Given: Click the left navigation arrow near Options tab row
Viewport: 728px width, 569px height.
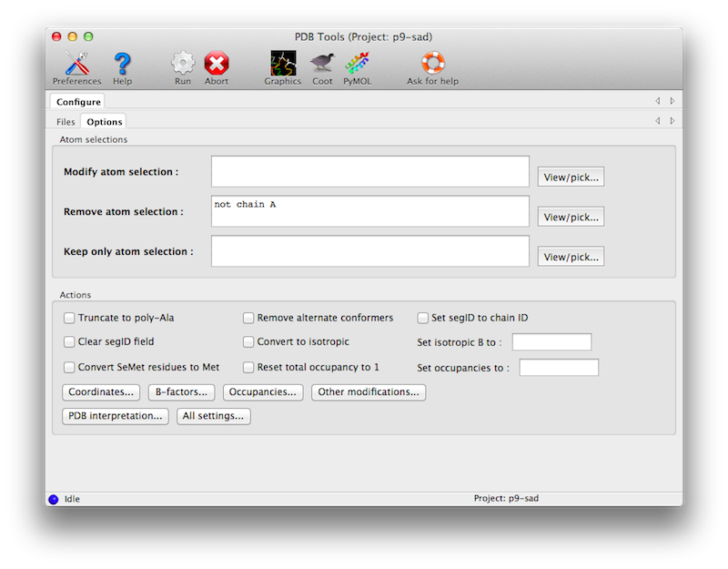Looking at the screenshot, I should click(x=658, y=121).
